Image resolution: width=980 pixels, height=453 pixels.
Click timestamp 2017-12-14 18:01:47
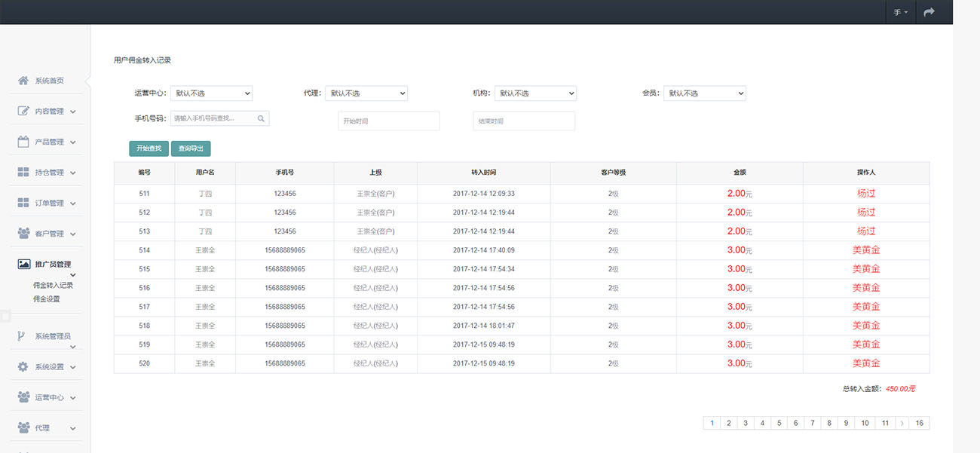(484, 326)
